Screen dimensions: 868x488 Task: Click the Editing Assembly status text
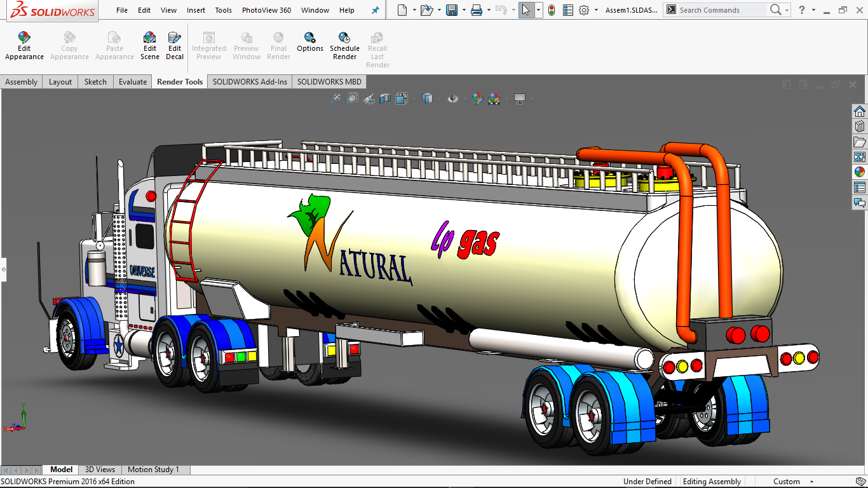712,482
